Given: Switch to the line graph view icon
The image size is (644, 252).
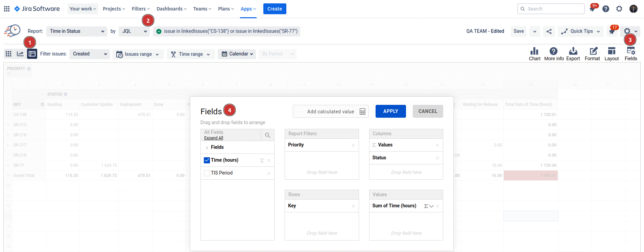Looking at the screenshot, I should coord(20,54).
